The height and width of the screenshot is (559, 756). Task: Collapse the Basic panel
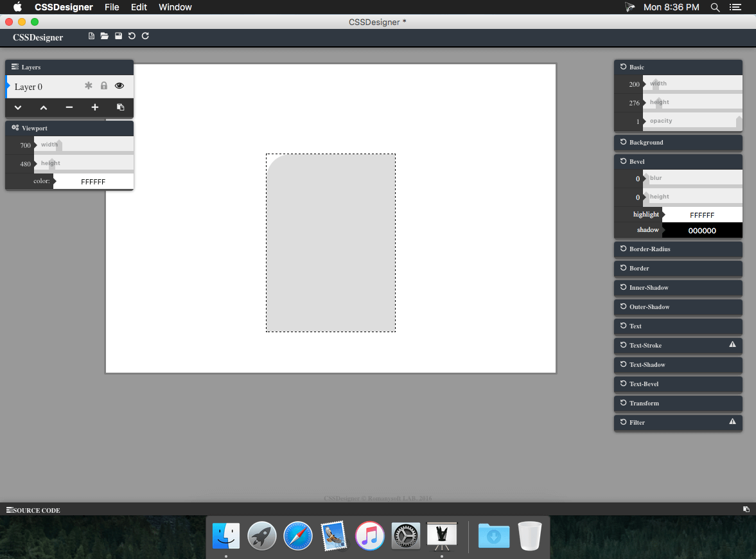tap(678, 67)
